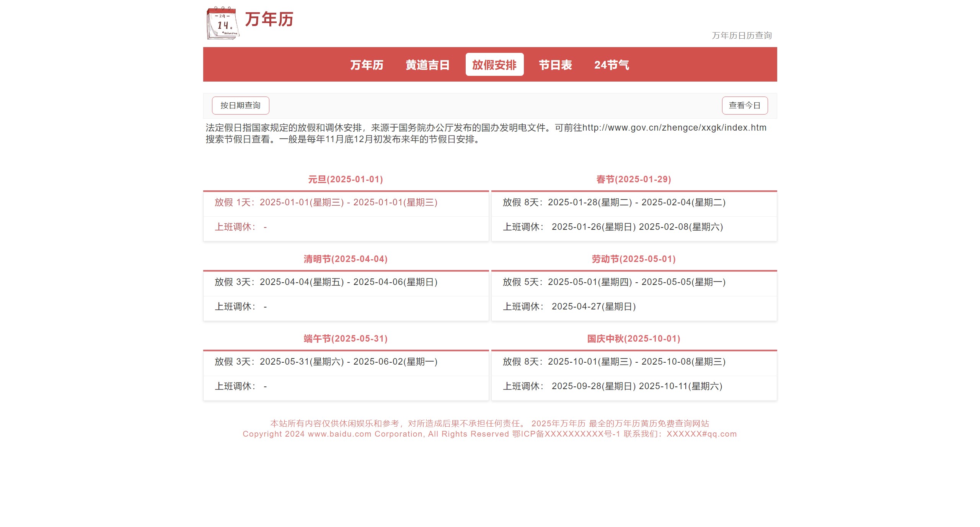This screenshot has width=980, height=527.
Task: Open the 节日表 tab
Action: click(555, 65)
